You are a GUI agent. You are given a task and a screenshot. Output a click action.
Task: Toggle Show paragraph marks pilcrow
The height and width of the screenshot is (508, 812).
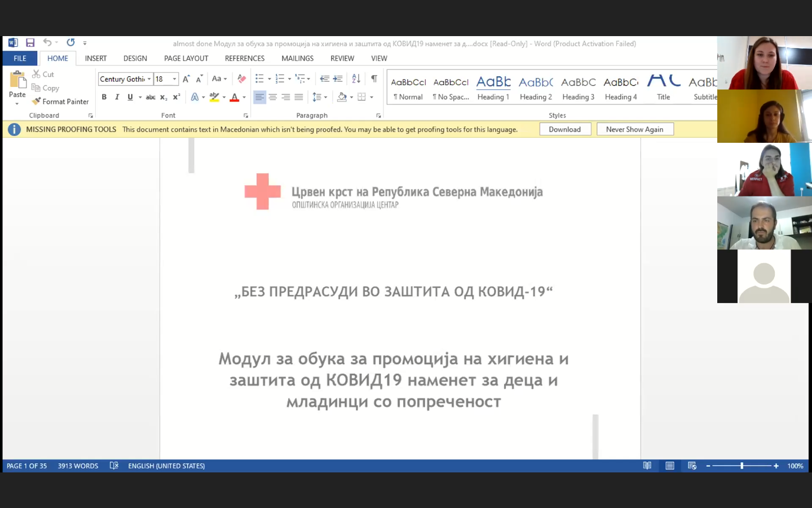374,79
